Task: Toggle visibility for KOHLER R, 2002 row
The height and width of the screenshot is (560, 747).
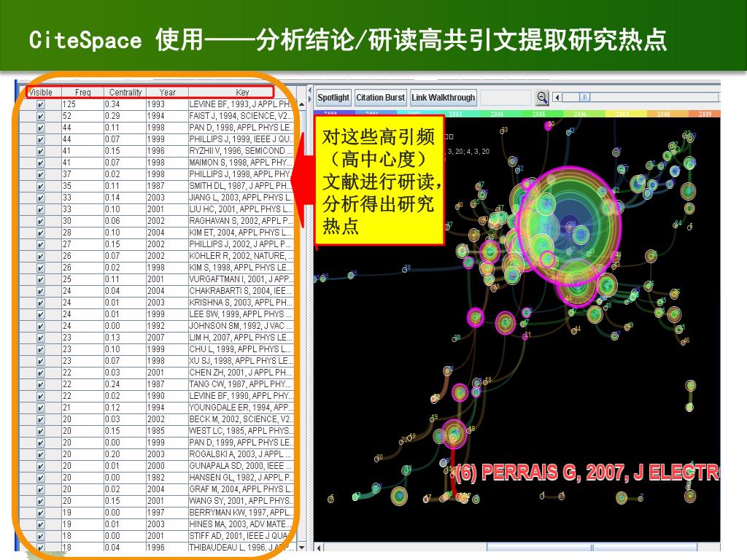Action: pos(41,256)
